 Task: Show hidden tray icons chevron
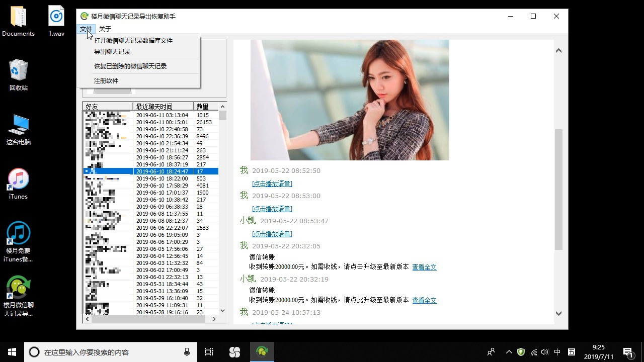click(x=509, y=352)
